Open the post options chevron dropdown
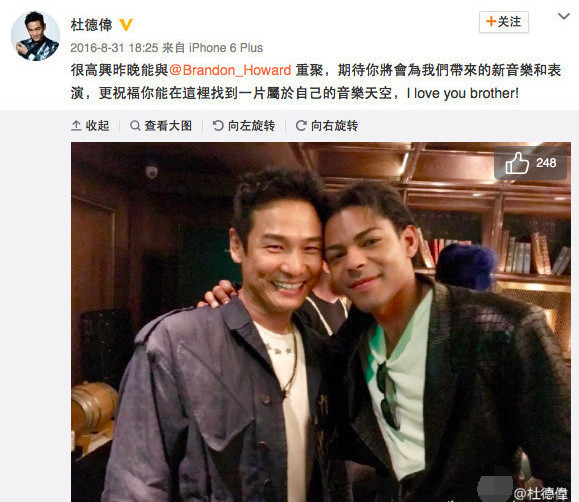The image size is (579, 502). [x=563, y=16]
